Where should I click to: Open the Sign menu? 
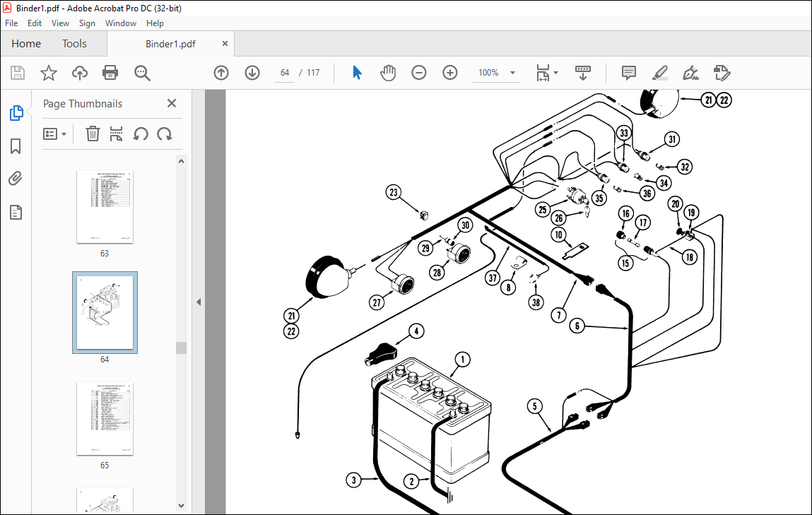coord(87,23)
